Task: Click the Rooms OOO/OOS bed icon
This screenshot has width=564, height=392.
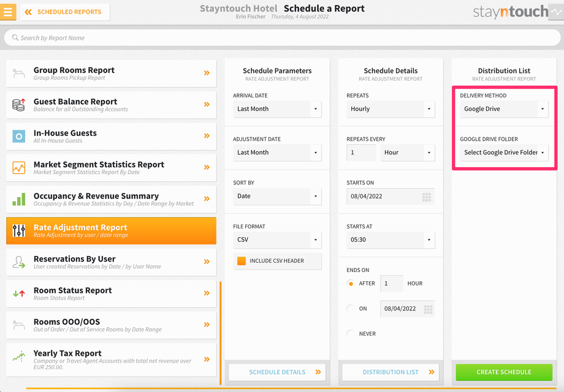Action: point(19,325)
